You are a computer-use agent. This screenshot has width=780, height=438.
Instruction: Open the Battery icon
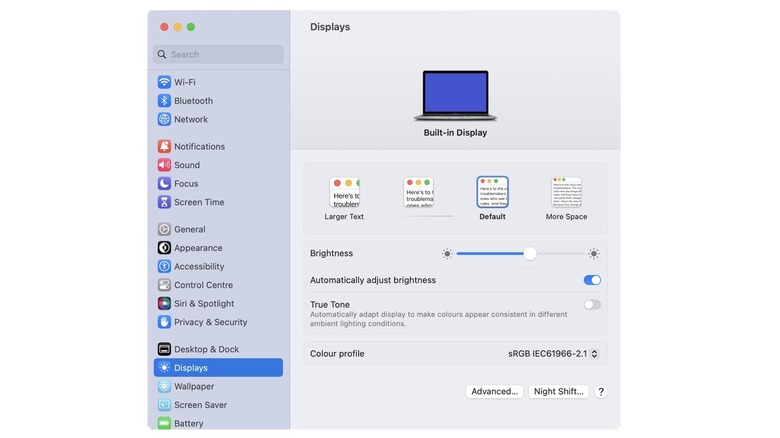[164, 423]
